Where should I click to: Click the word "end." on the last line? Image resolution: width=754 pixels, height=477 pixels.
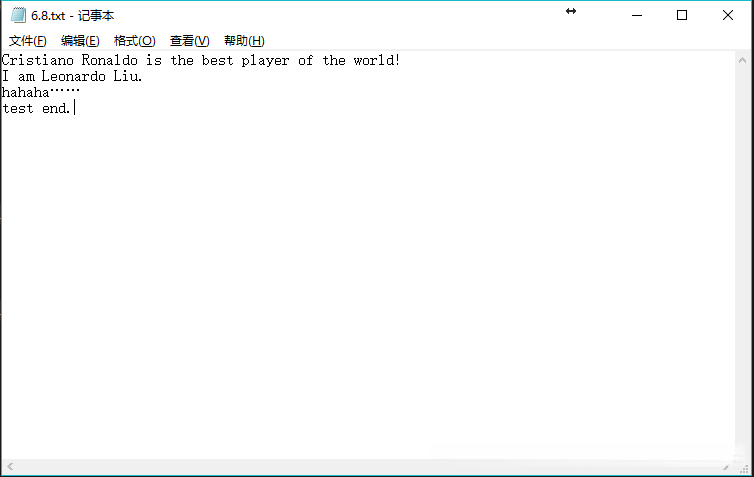click(x=56, y=109)
